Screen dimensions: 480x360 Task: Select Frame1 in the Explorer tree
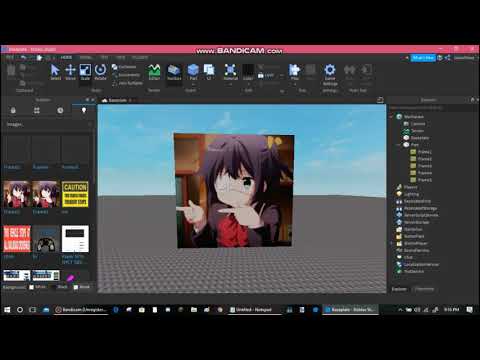(x=421, y=152)
